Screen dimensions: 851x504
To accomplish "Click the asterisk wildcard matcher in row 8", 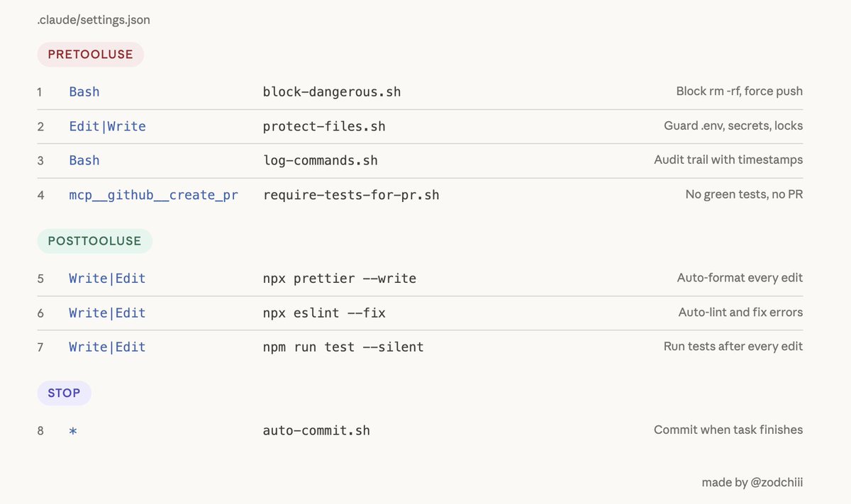I will (x=73, y=431).
